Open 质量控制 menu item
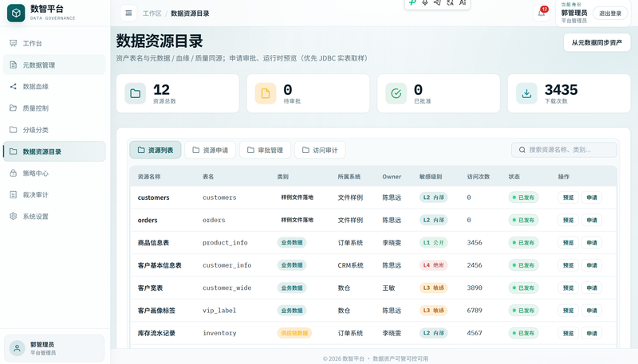Screen dimensions: 638x364 click(54, 108)
